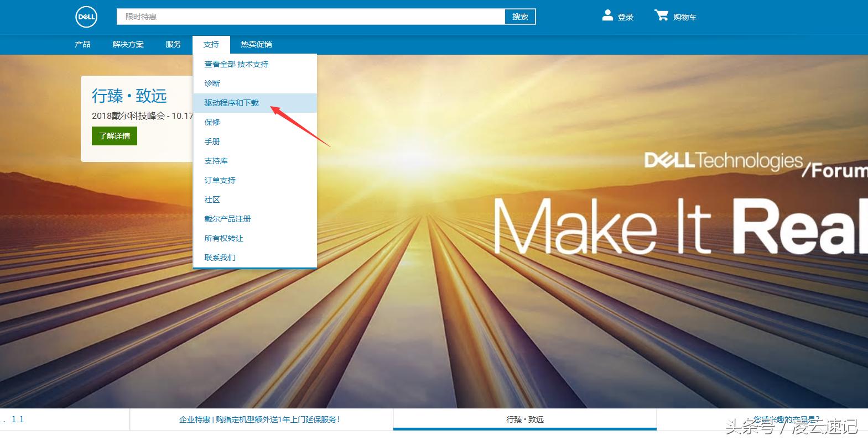Click the Make It Real banner image
Viewport: 868px width, 441px height.
[x=680, y=226]
